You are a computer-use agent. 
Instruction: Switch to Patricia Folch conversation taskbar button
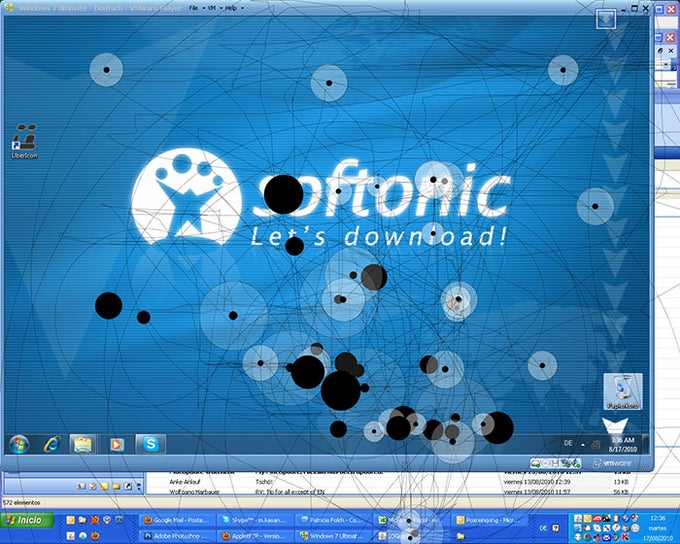(x=333, y=520)
